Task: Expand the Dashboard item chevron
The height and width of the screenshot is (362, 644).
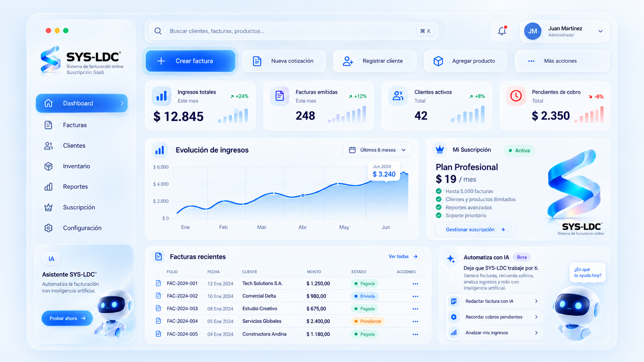Action: point(122,103)
